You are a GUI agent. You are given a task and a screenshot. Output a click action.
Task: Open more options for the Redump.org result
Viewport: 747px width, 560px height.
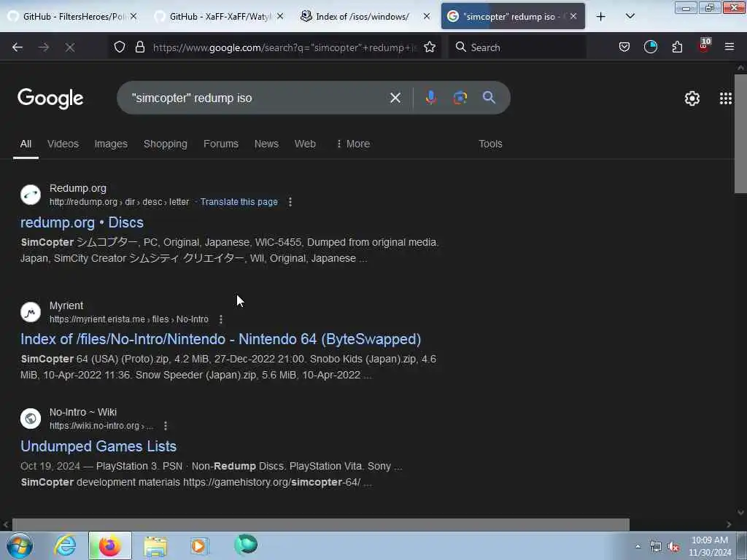pos(290,202)
